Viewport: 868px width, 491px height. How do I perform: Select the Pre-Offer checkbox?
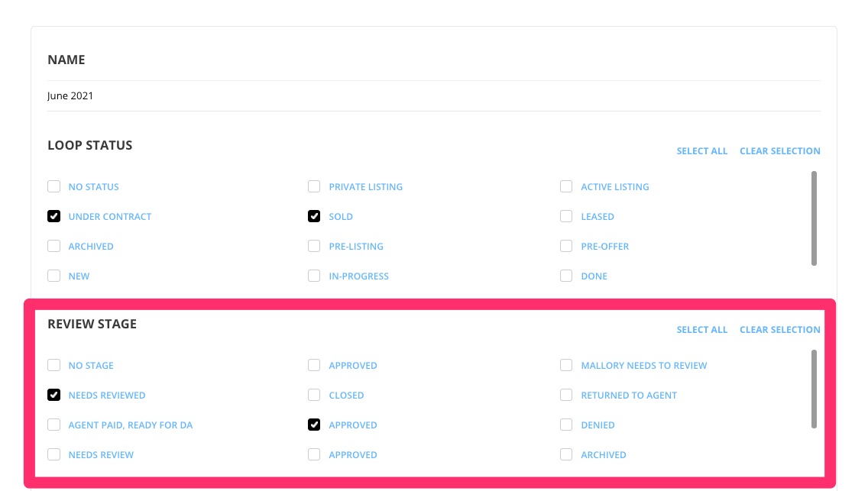tap(566, 247)
